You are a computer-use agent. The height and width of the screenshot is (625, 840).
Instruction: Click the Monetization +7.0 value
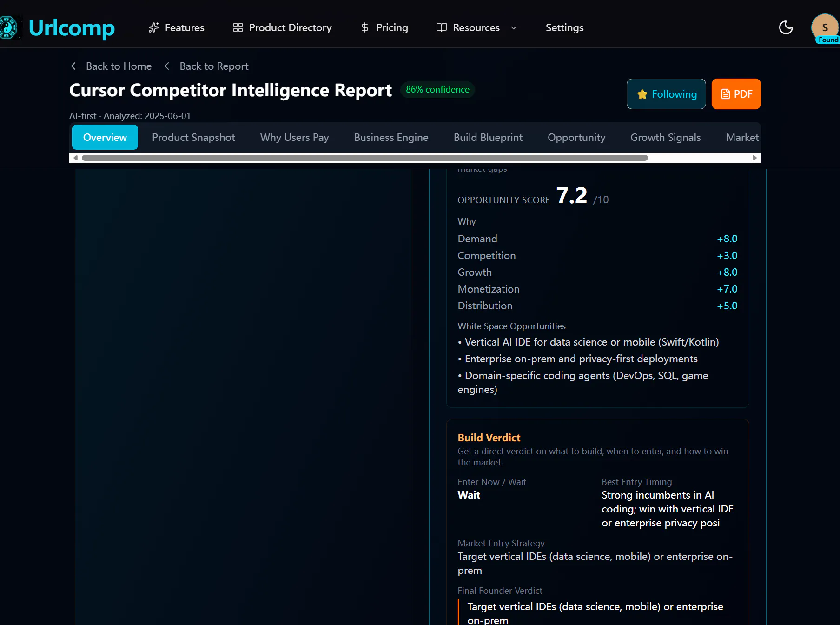click(727, 289)
